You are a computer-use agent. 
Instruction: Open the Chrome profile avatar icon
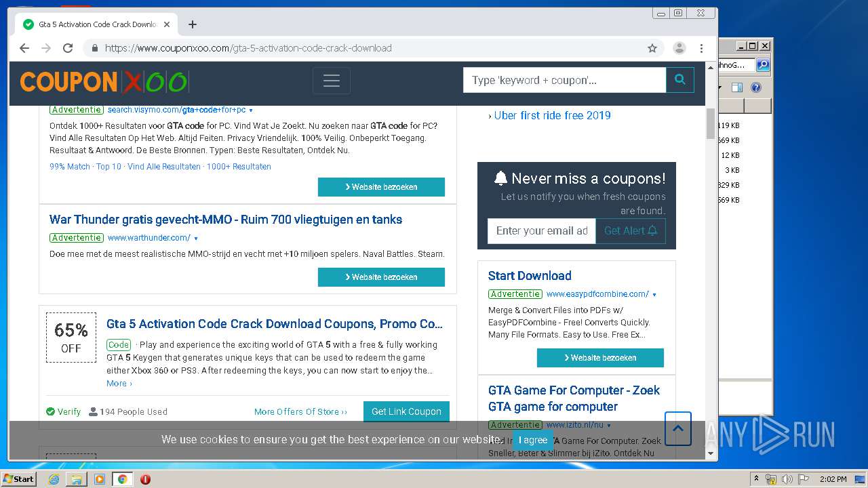click(679, 48)
